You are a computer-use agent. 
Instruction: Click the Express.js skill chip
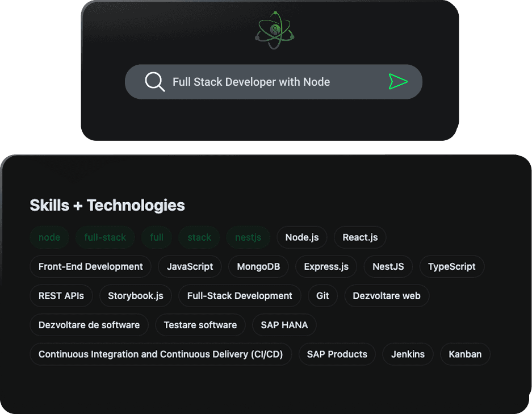pyautogui.click(x=326, y=266)
